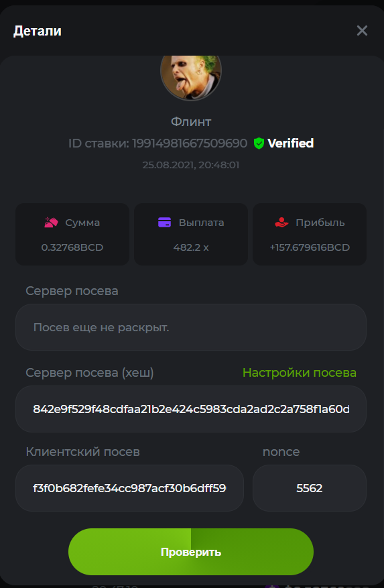This screenshot has width=384, height=588.
Task: Click the pink Сумма coins icon
Action: [x=52, y=223]
